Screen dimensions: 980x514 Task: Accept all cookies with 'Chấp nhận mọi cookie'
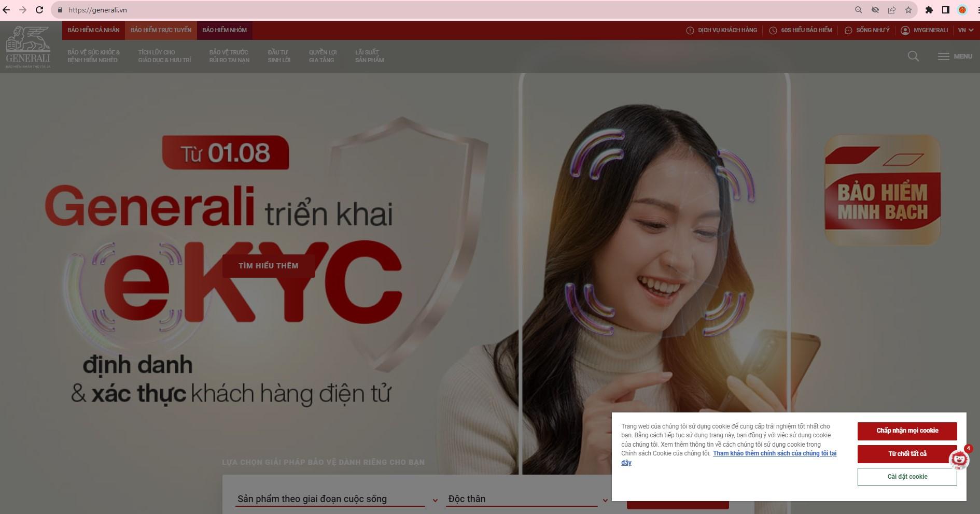[907, 431]
